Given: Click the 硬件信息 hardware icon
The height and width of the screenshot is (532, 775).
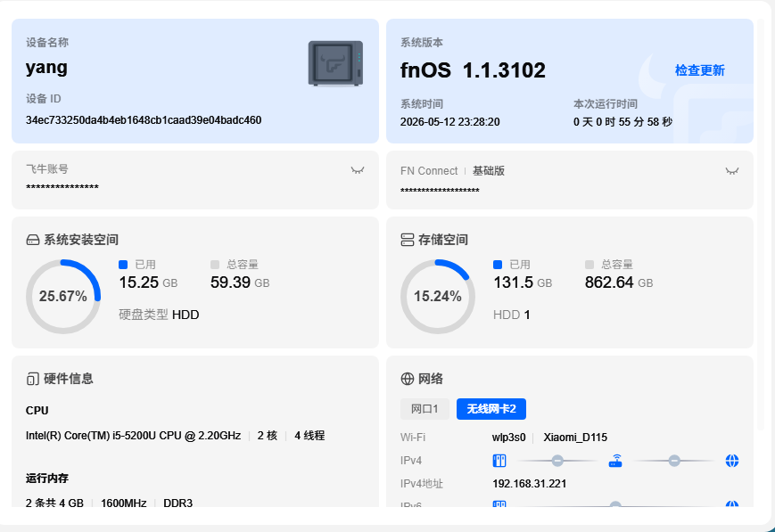Looking at the screenshot, I should pyautogui.click(x=33, y=379).
